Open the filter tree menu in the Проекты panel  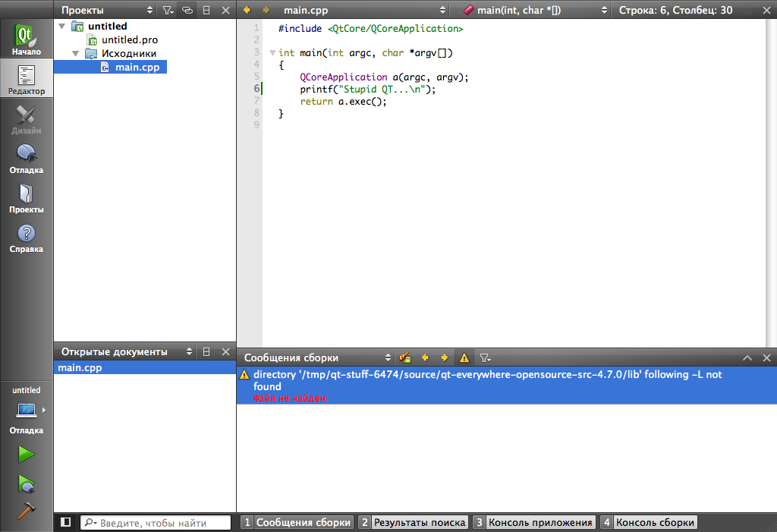(x=168, y=10)
